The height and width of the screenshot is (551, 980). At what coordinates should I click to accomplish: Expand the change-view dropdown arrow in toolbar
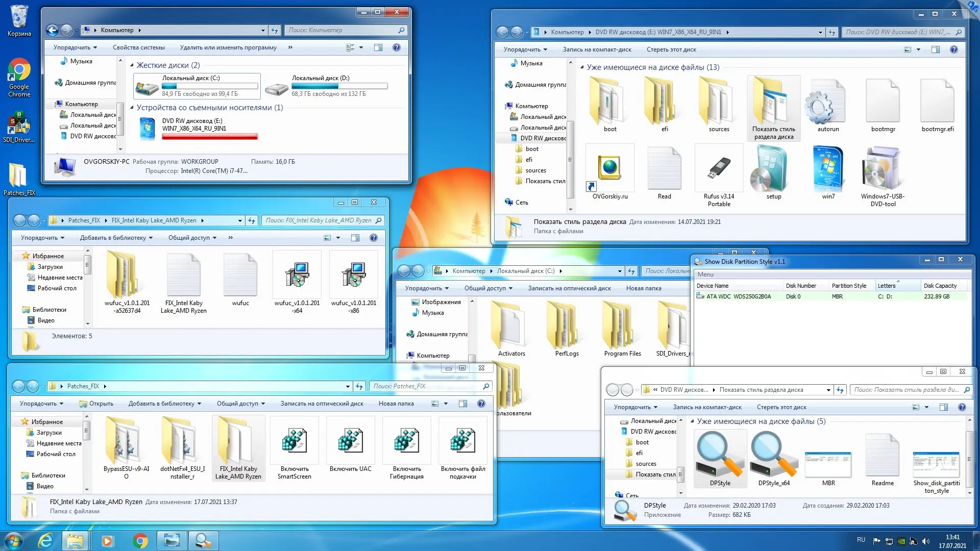(361, 47)
